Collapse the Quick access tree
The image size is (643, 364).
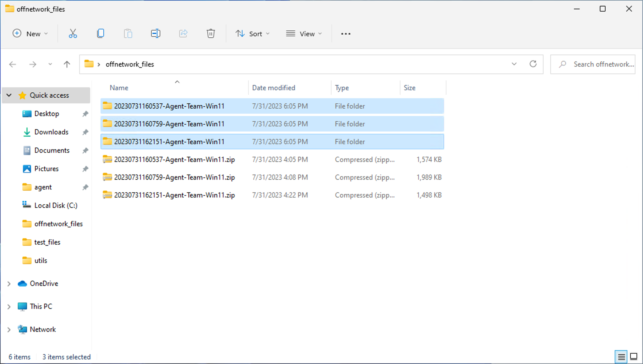[9, 95]
